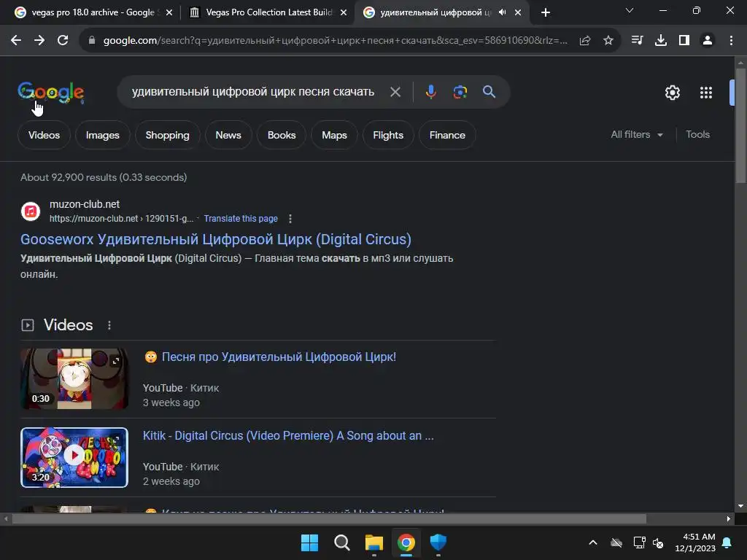This screenshot has height=560, width=747.
Task: Submit the search with the magnifier icon
Action: point(489,92)
